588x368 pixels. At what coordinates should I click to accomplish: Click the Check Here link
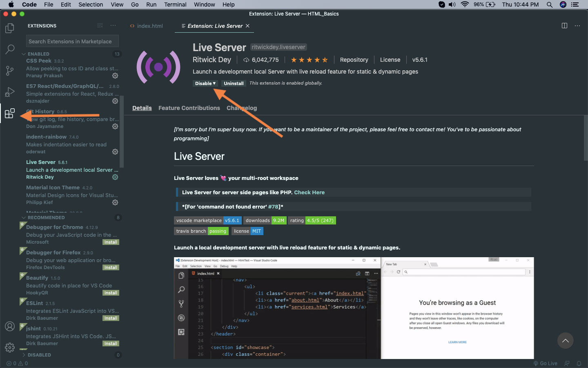309,192
